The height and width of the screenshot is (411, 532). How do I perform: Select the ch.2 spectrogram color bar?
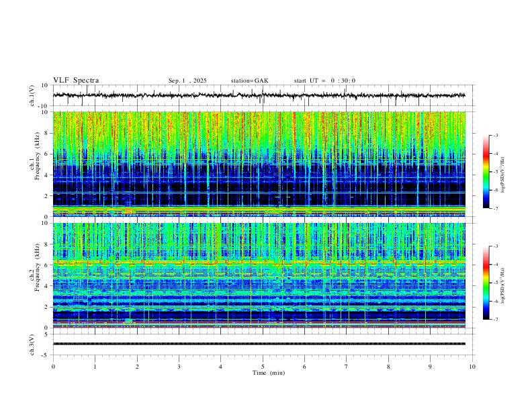click(486, 283)
